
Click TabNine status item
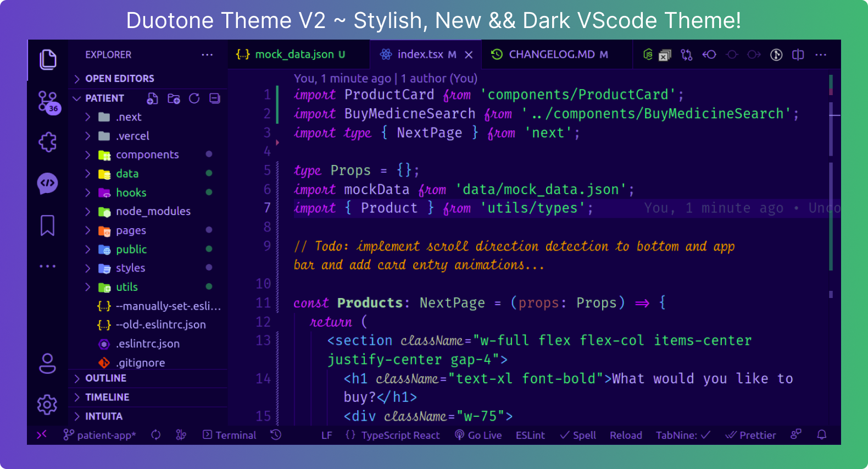(683, 435)
